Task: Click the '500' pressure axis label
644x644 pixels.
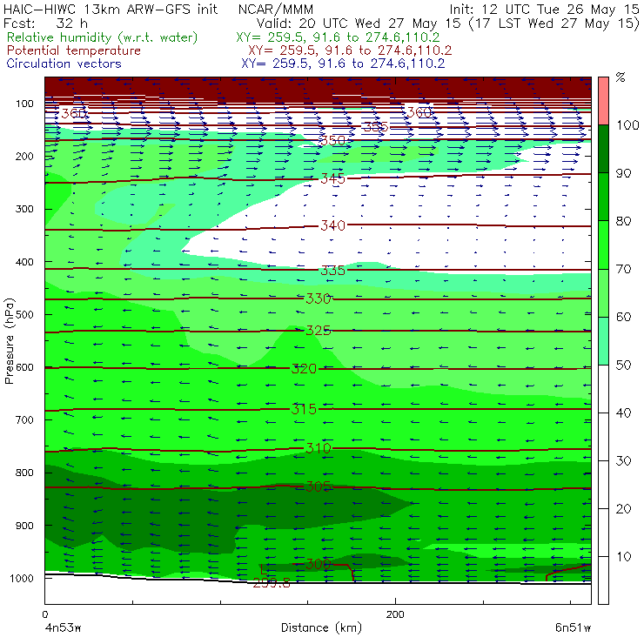Action: pos(24,314)
